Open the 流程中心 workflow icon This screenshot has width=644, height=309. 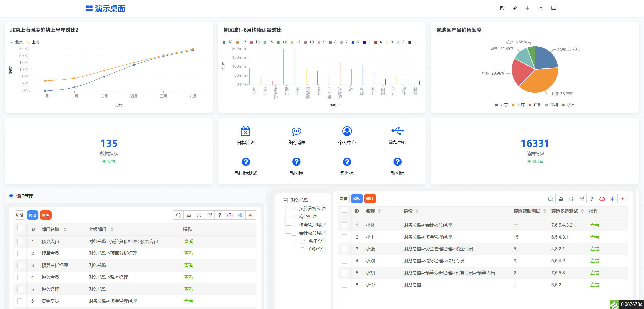397,131
